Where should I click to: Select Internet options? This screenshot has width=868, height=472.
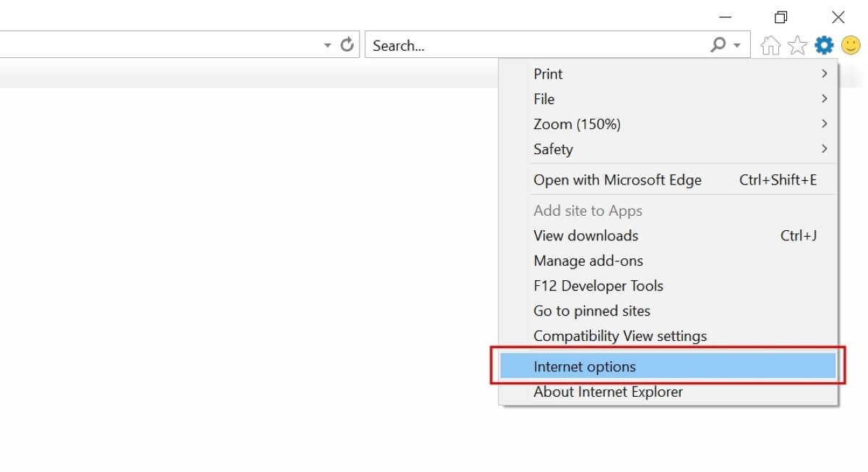[x=584, y=366]
